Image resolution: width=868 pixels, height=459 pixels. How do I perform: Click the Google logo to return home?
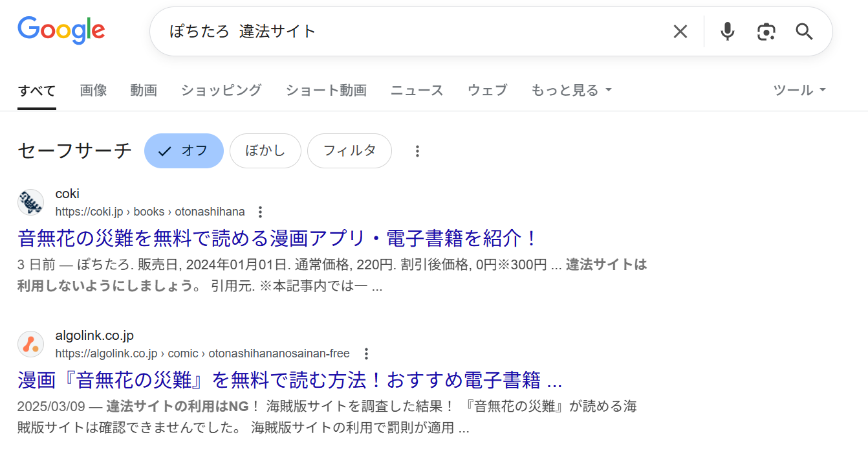point(61,30)
